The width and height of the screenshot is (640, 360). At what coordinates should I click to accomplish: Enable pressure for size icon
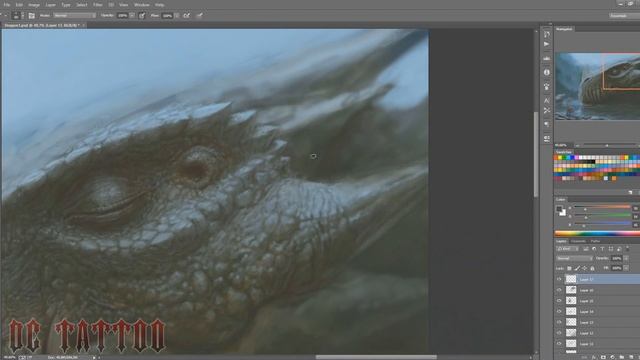coord(200,16)
